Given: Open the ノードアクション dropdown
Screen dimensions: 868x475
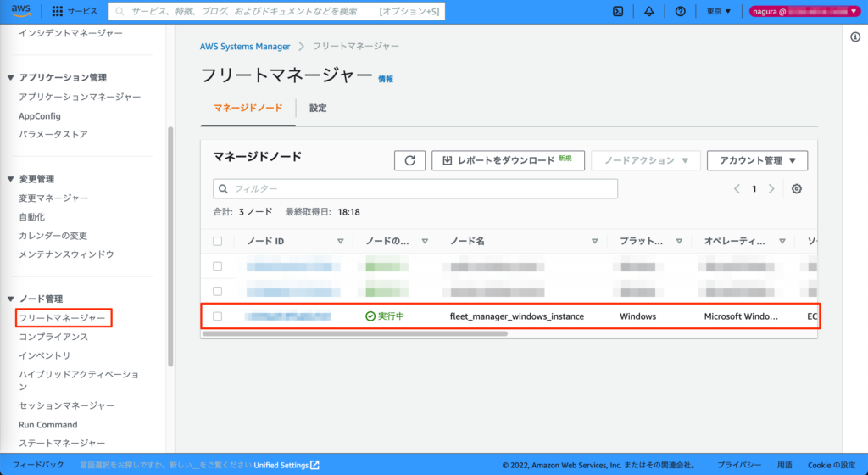Looking at the screenshot, I should [x=646, y=160].
